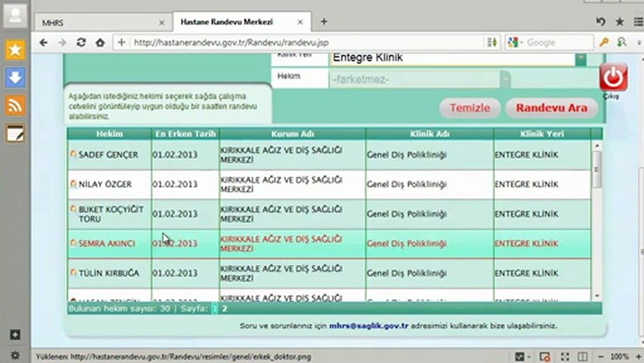Select the Hastane Randevu Merkezi tab
The width and height of the screenshot is (644, 363).
point(242,22)
